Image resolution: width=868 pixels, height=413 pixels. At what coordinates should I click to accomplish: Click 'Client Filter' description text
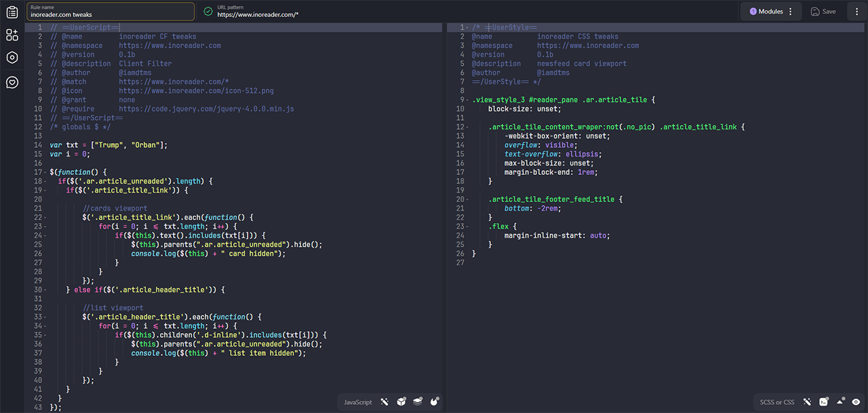click(x=145, y=64)
